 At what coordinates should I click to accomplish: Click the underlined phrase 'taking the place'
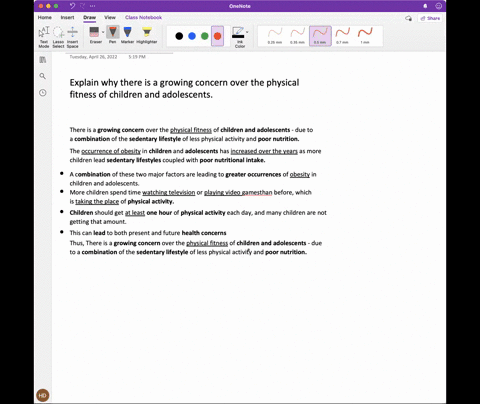pyautogui.click(x=97, y=201)
